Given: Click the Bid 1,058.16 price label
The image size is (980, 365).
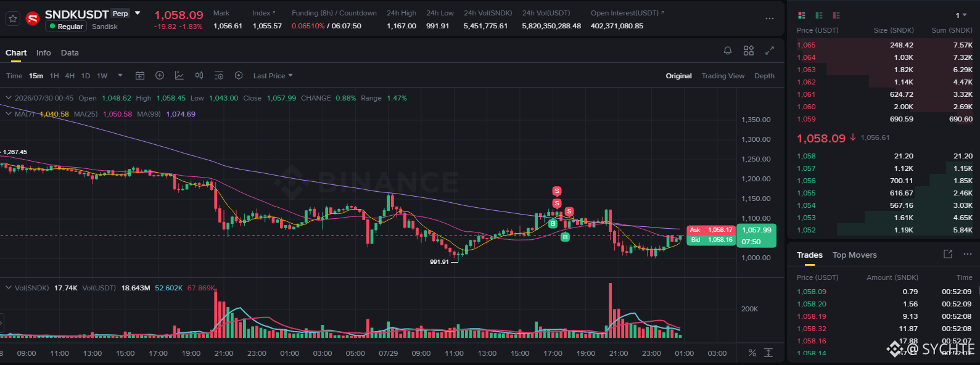Looking at the screenshot, I should 710,239.
